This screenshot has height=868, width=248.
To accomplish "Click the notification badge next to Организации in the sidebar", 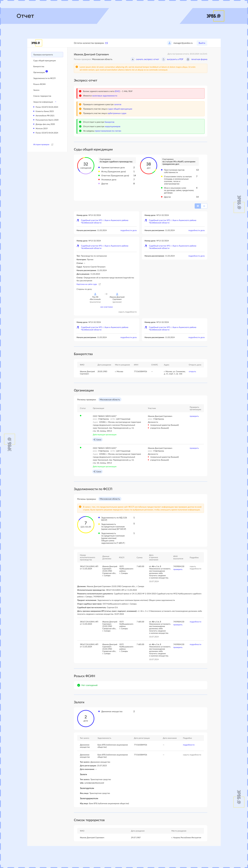I will 47,71.
